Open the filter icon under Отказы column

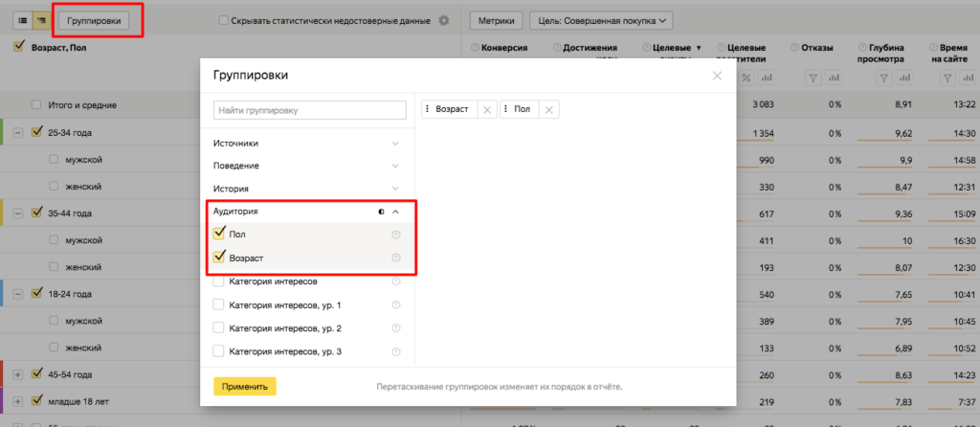pos(813,78)
